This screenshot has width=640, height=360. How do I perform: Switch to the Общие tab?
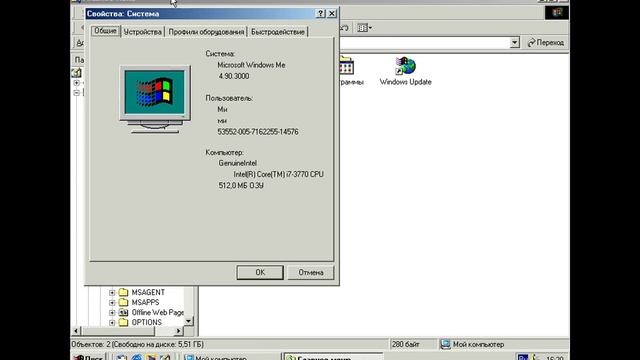tap(105, 31)
